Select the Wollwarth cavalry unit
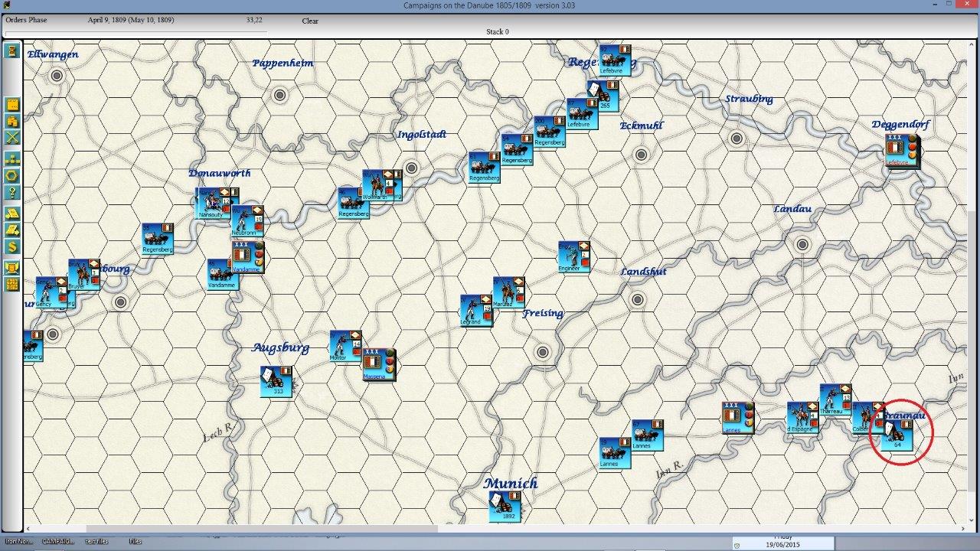 377,185
